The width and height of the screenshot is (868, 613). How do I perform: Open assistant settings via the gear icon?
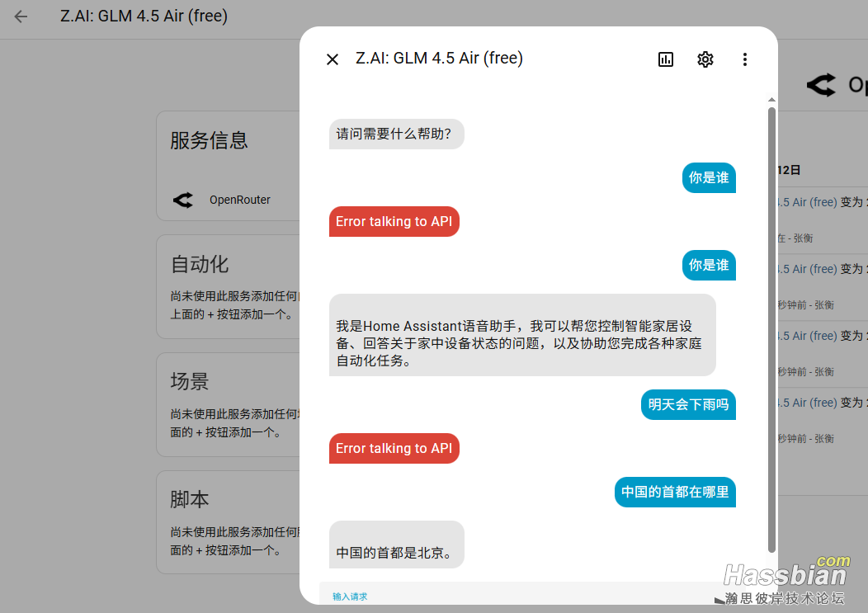click(x=705, y=59)
